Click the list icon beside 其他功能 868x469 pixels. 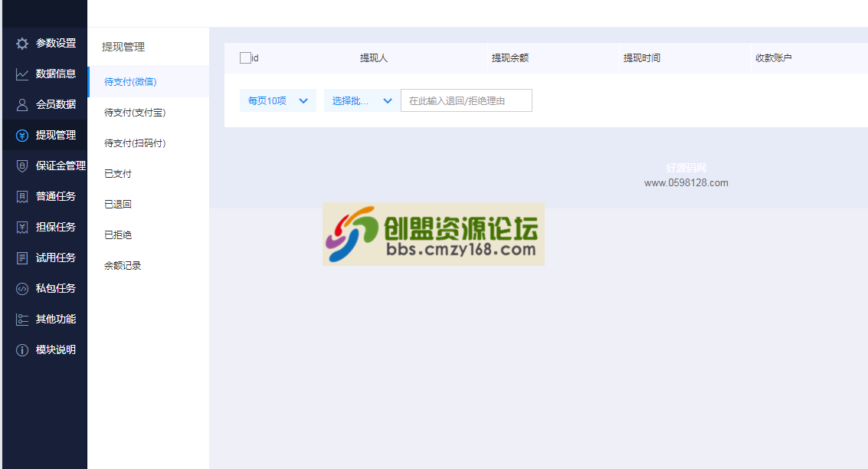[x=22, y=320]
